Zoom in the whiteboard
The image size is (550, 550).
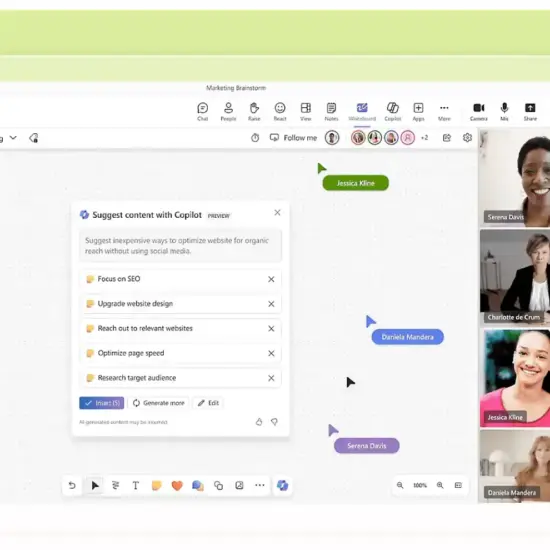[440, 485]
